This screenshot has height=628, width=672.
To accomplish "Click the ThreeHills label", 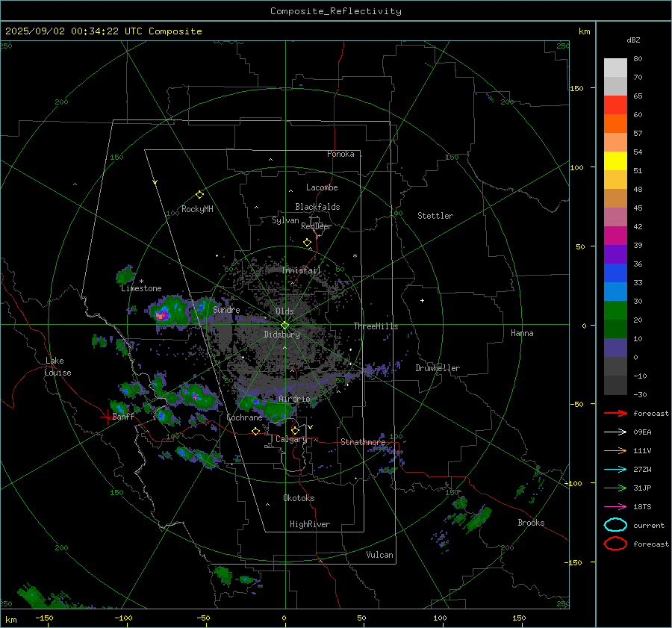I will [376, 326].
